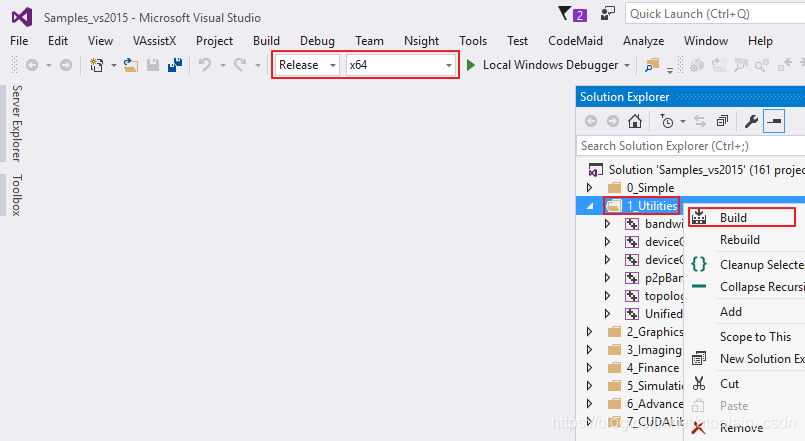This screenshot has width=805, height=441.
Task: Click the Visual Studio logo icon
Action: (22, 17)
